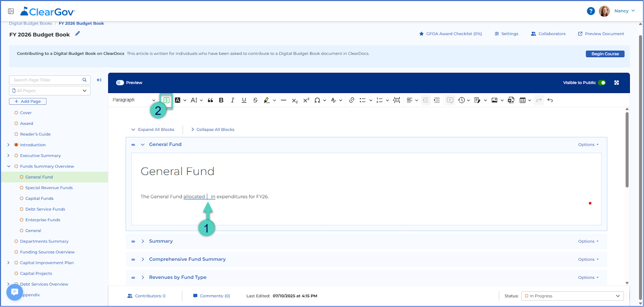Open the Status In Progress dropdown
The width and height of the screenshot is (644, 307).
572,296
